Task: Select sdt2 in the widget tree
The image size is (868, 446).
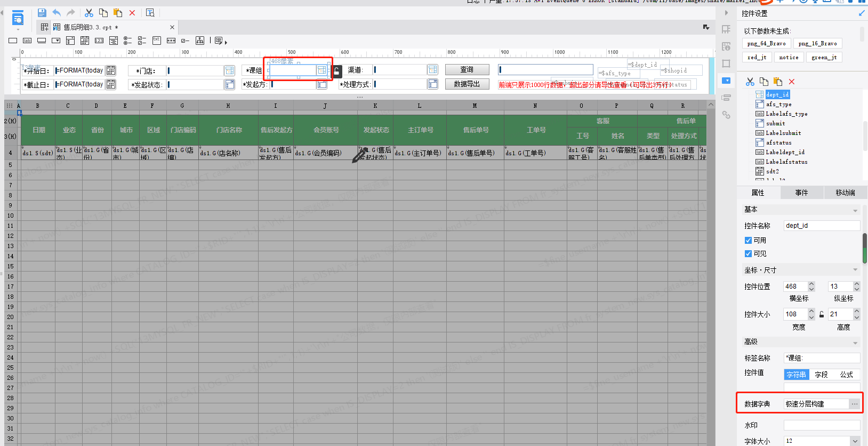Action: (772, 171)
